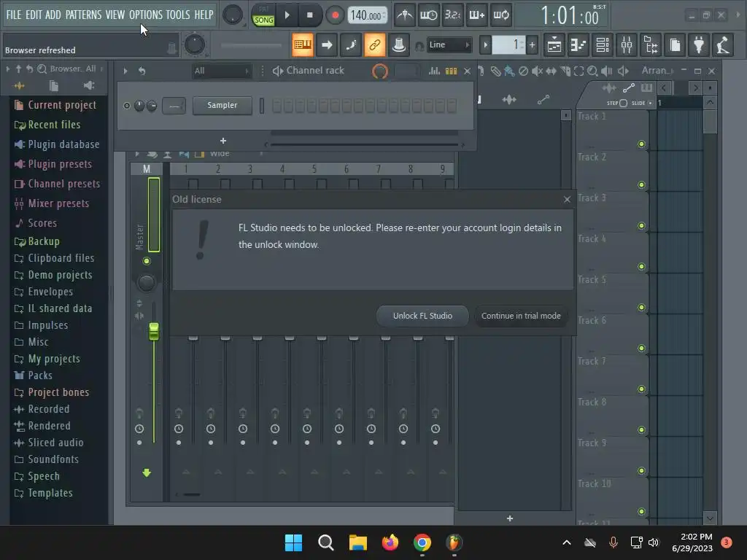Image resolution: width=747 pixels, height=560 pixels.
Task: Click Unlock FL Studio button
Action: (x=422, y=316)
